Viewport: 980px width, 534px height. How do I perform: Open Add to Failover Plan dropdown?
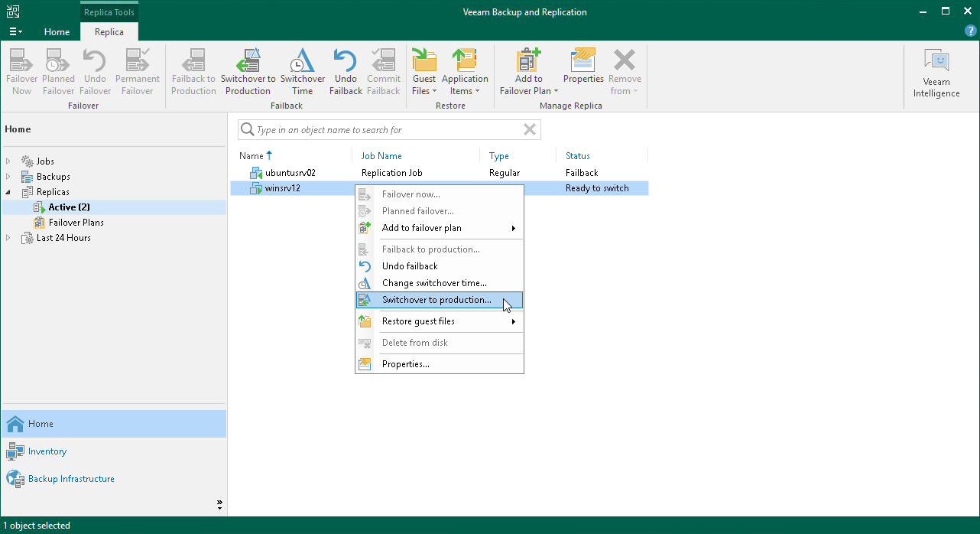[x=528, y=72]
